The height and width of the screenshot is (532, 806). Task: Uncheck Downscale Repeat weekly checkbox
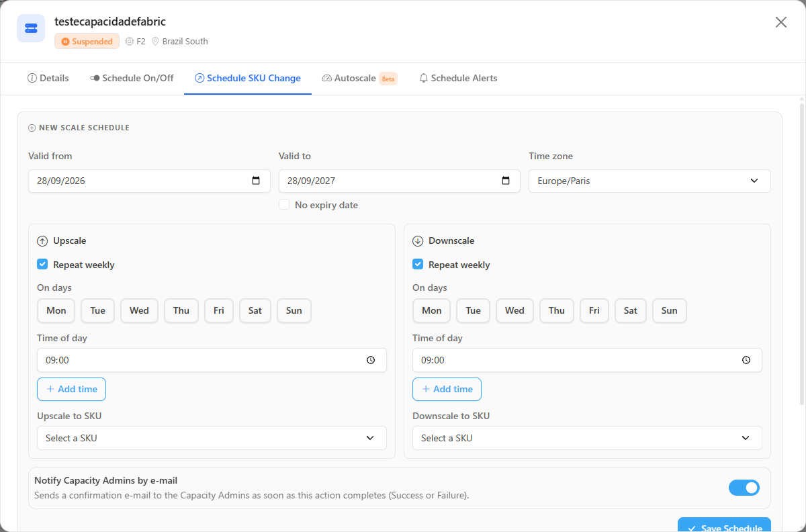[x=418, y=265]
